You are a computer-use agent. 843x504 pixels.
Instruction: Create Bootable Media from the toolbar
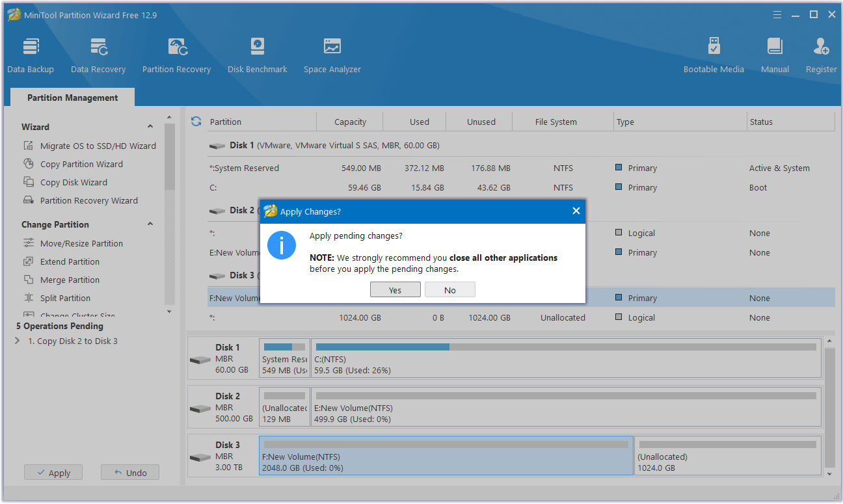714,55
